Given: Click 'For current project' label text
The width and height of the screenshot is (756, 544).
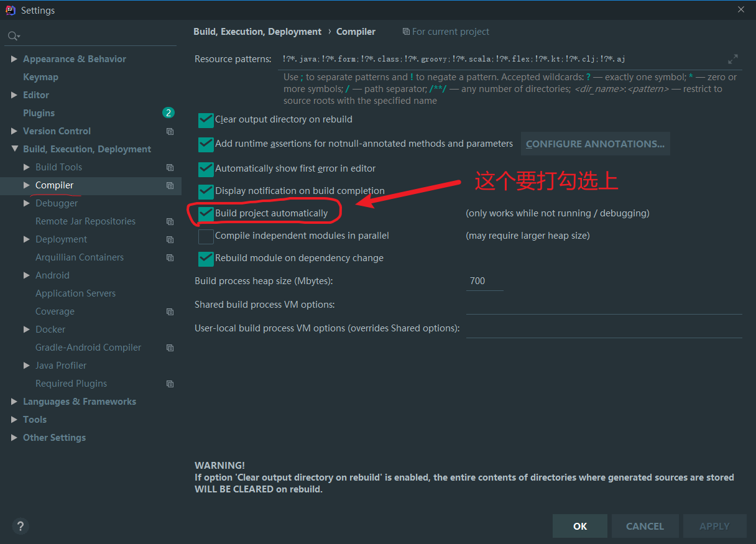Looking at the screenshot, I should [451, 32].
